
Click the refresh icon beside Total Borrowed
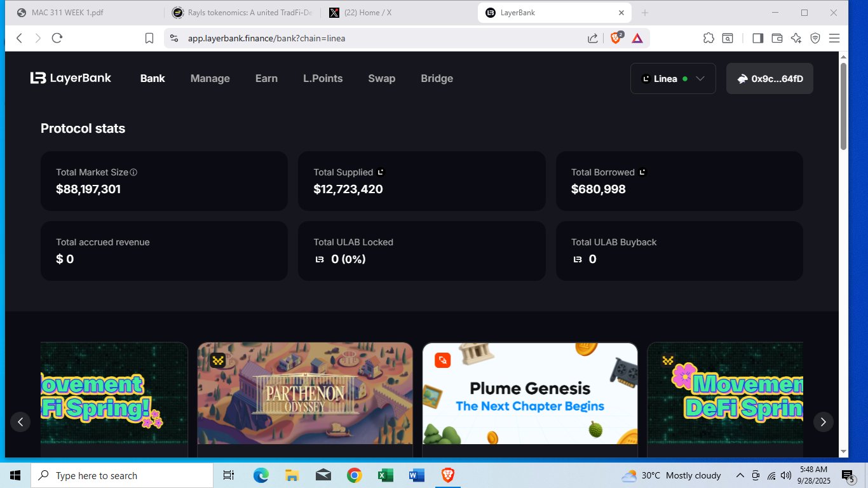point(642,171)
